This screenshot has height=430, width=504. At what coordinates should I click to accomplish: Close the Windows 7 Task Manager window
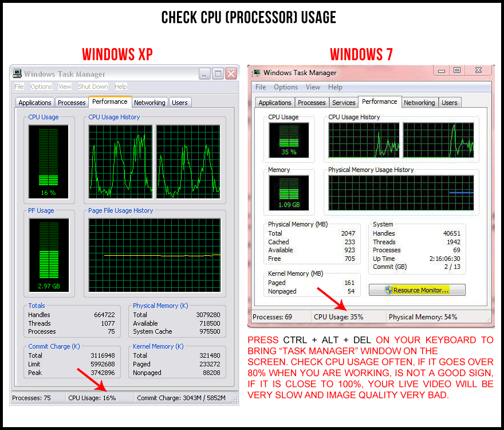(479, 70)
